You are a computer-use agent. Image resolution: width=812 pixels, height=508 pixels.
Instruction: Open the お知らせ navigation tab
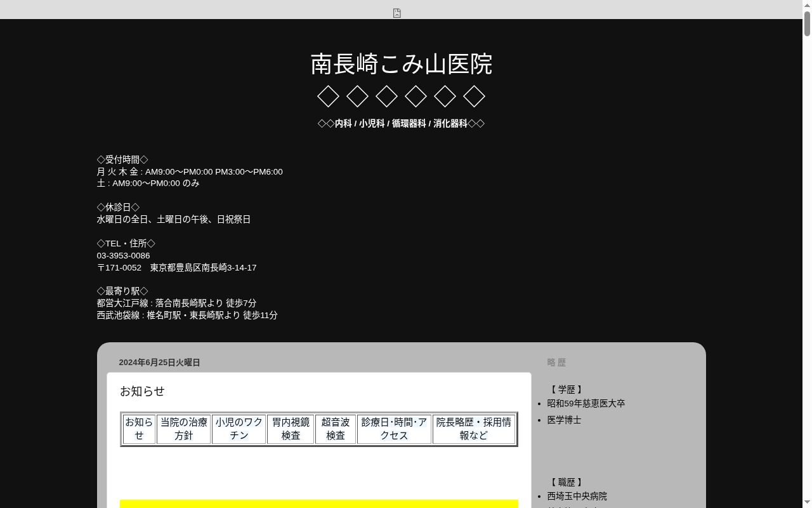pos(139,429)
